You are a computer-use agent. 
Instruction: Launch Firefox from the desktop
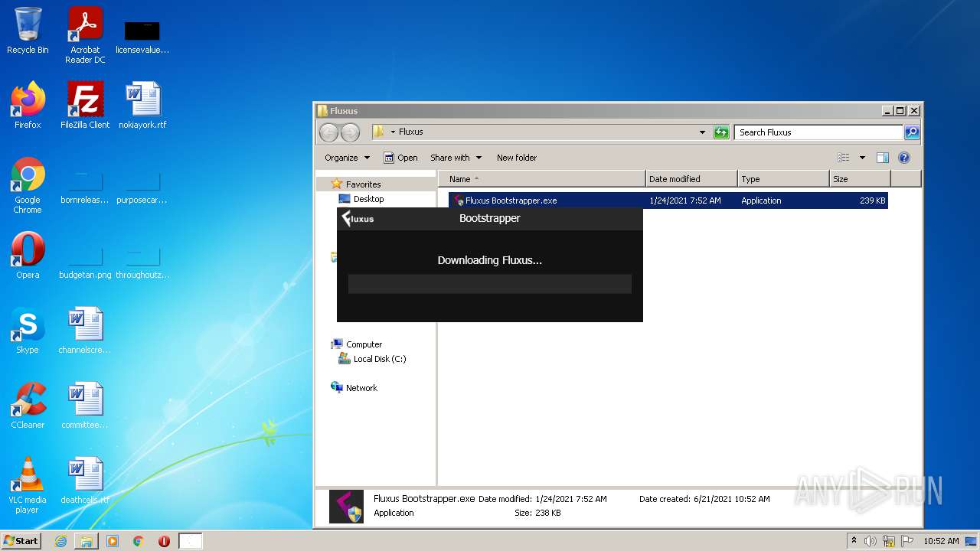click(28, 106)
